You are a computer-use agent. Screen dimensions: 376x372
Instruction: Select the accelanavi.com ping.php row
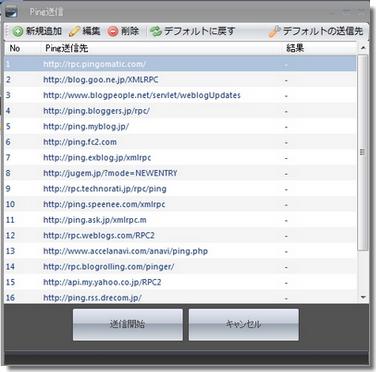point(180,251)
